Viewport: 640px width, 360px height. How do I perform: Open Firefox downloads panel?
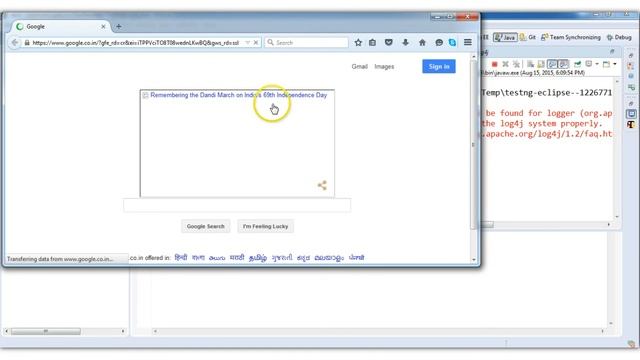point(405,42)
